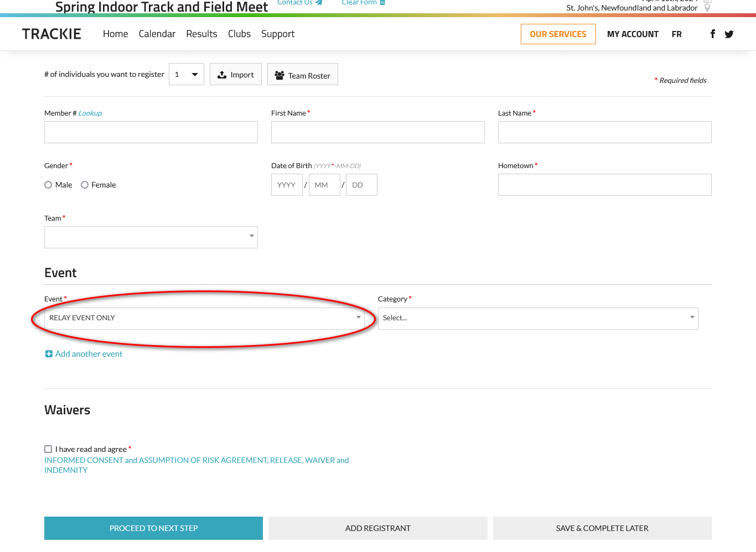The image size is (756, 552).
Task: Open the number of individuals dropdown
Action: [x=186, y=74]
